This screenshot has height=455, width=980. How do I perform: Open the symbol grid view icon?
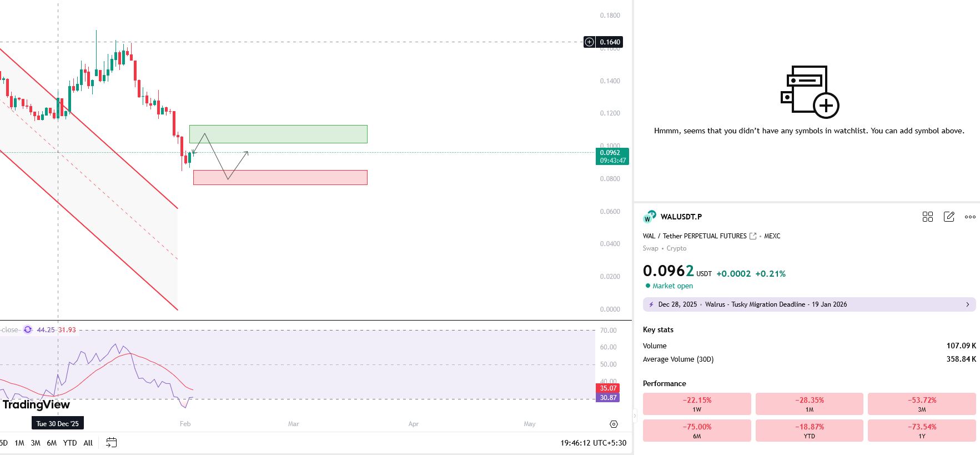click(x=927, y=217)
